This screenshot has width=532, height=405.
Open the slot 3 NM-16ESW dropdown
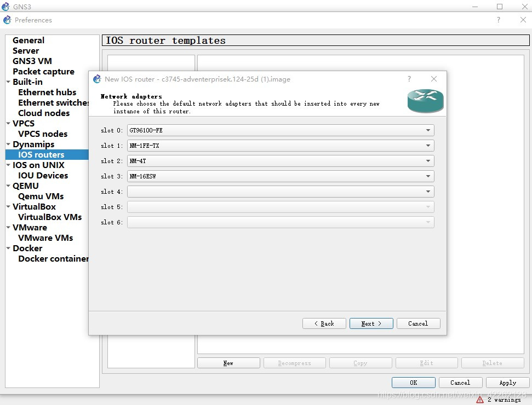(281, 176)
